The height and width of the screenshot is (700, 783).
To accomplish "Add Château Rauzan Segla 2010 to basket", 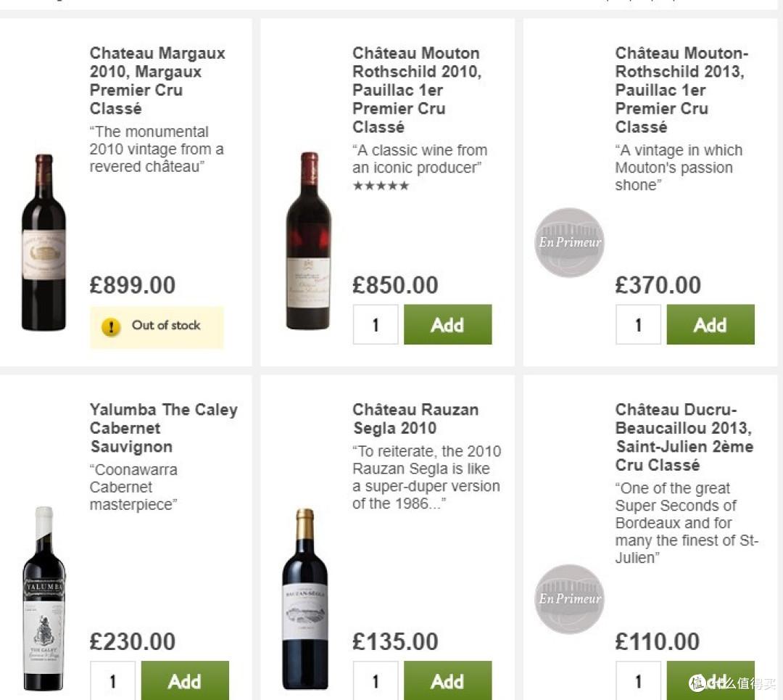I will tap(447, 680).
